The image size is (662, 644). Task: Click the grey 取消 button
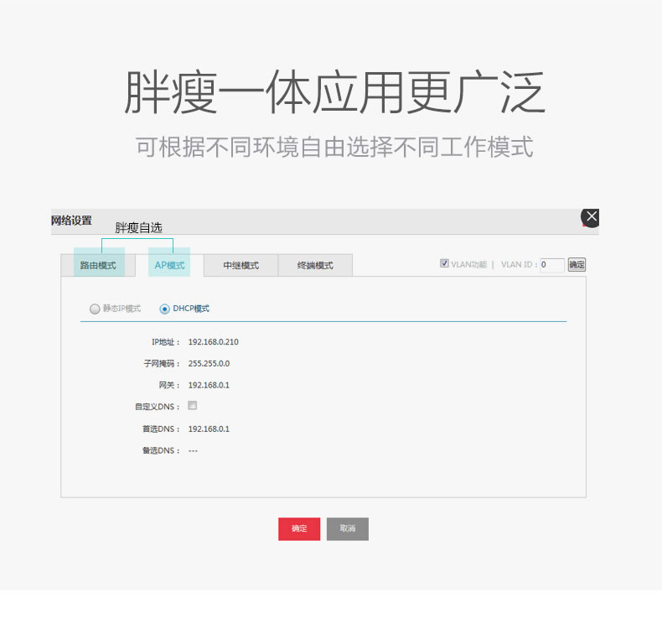(348, 528)
